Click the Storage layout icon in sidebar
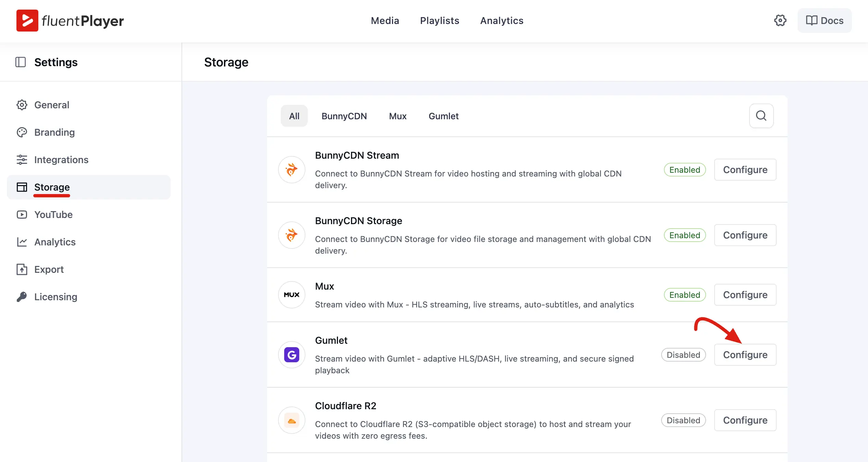 click(x=22, y=187)
